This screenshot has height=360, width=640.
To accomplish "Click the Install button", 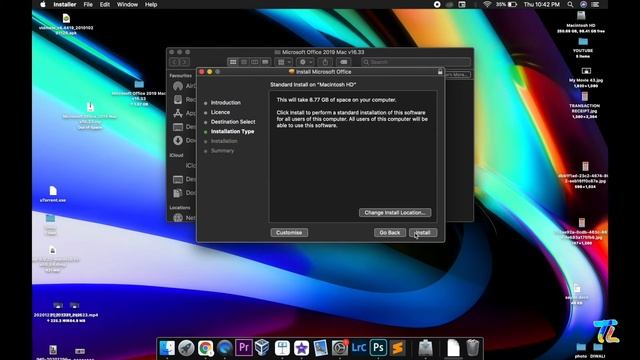I will coord(423,233).
